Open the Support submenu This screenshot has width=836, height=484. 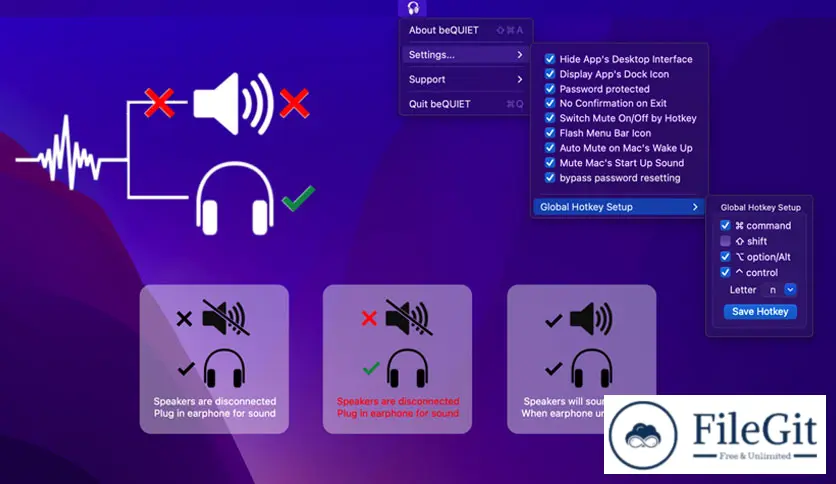pos(465,79)
